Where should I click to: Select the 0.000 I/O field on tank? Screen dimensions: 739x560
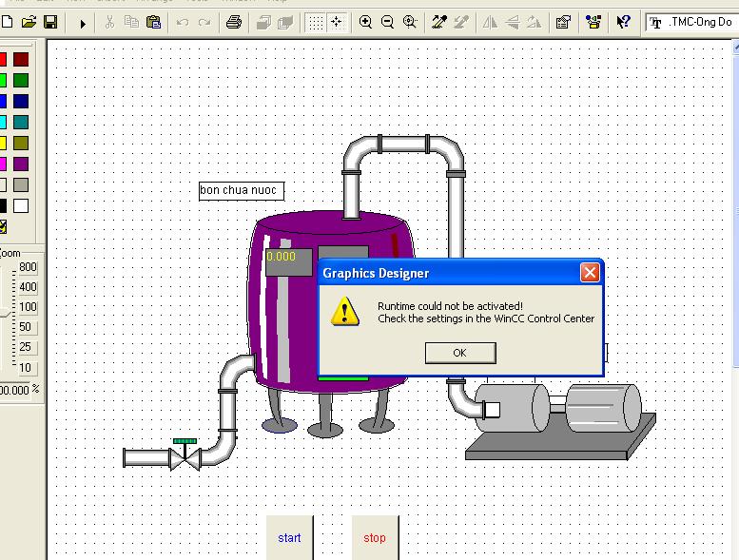point(288,261)
